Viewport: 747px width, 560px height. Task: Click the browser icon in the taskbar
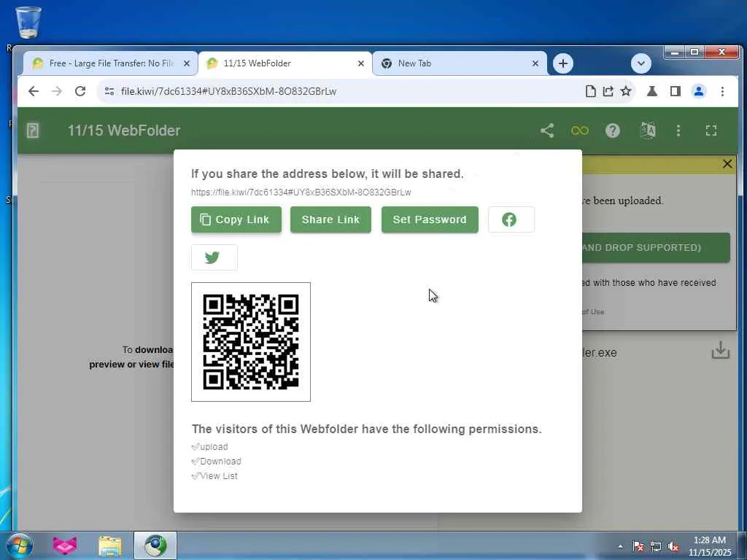(x=155, y=545)
